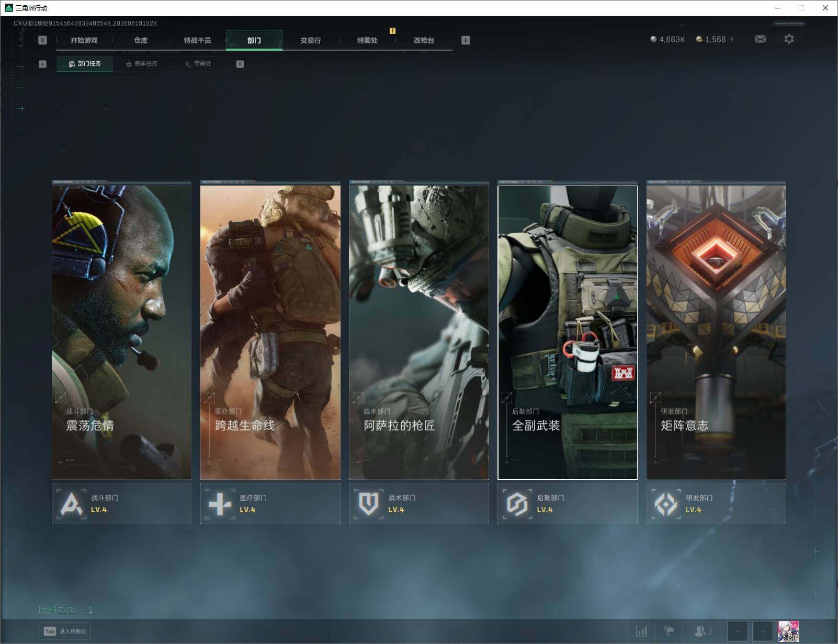838x644 pixels.
Task: Open the statistics bar chart icon
Action: pos(642,631)
